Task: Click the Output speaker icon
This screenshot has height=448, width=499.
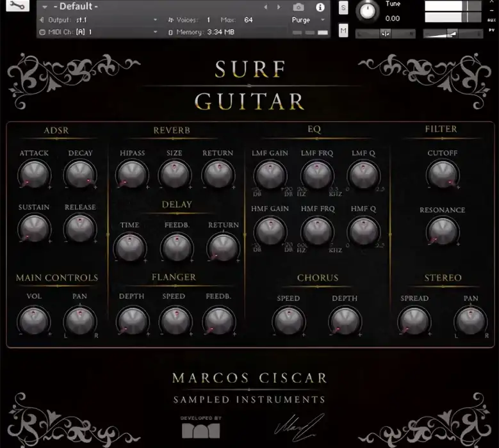Action: click(42, 20)
